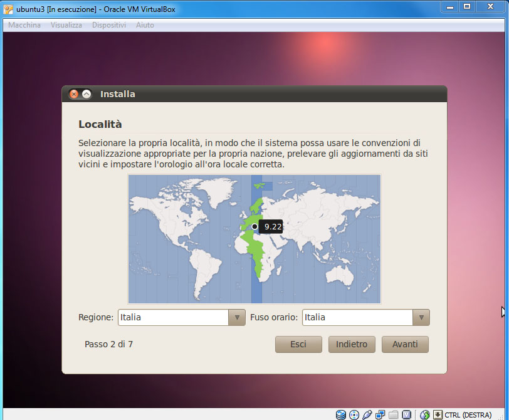Click the location pin dot on the map
Viewport: 509px width, 420px height.
[255, 226]
